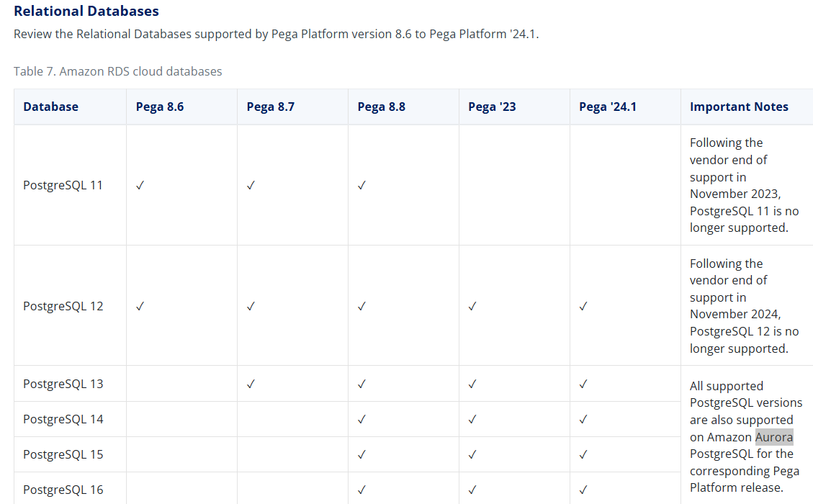Click PostgreSQL 13 checkmark under Pega 8.8

362,384
